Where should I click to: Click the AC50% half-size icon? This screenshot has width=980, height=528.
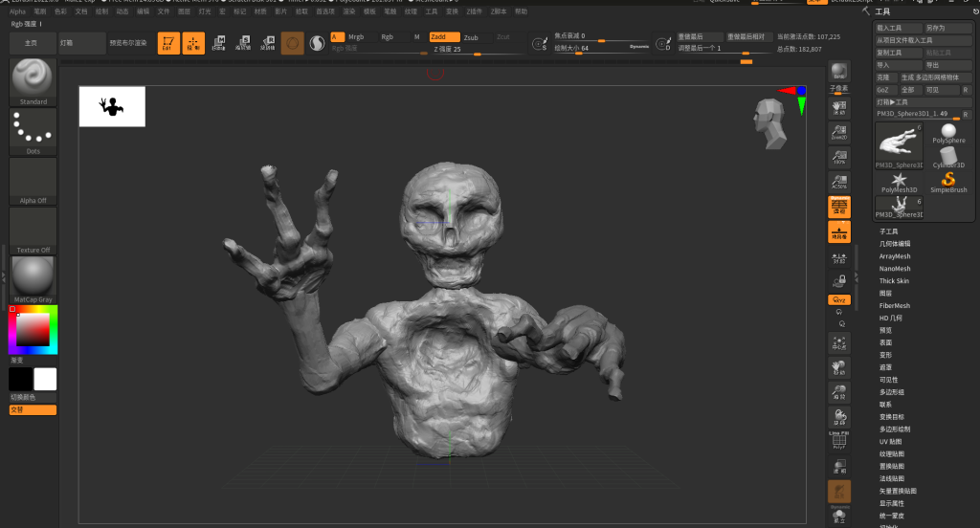[838, 182]
